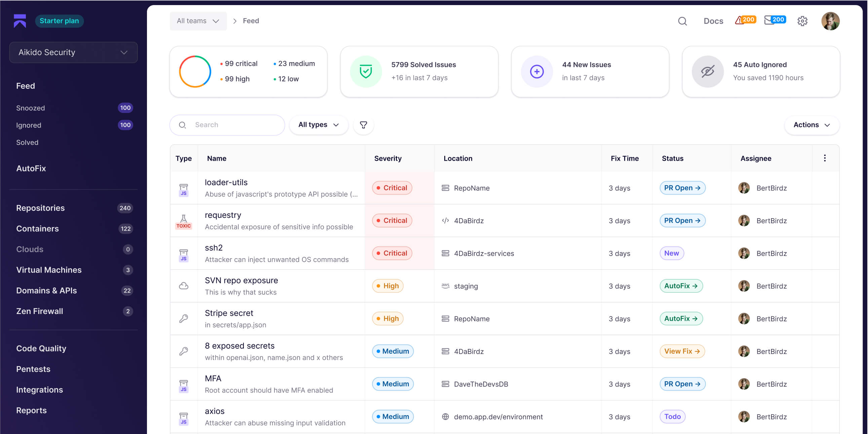Click the new issues plus circle icon
Screen dimensions: 868x434
click(x=537, y=71)
